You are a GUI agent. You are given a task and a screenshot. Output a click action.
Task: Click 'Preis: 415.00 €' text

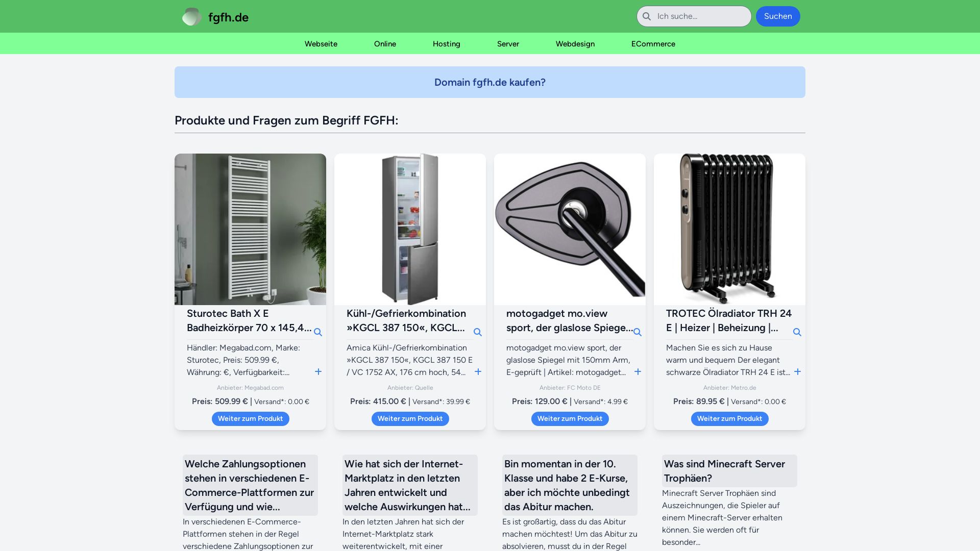click(x=378, y=402)
